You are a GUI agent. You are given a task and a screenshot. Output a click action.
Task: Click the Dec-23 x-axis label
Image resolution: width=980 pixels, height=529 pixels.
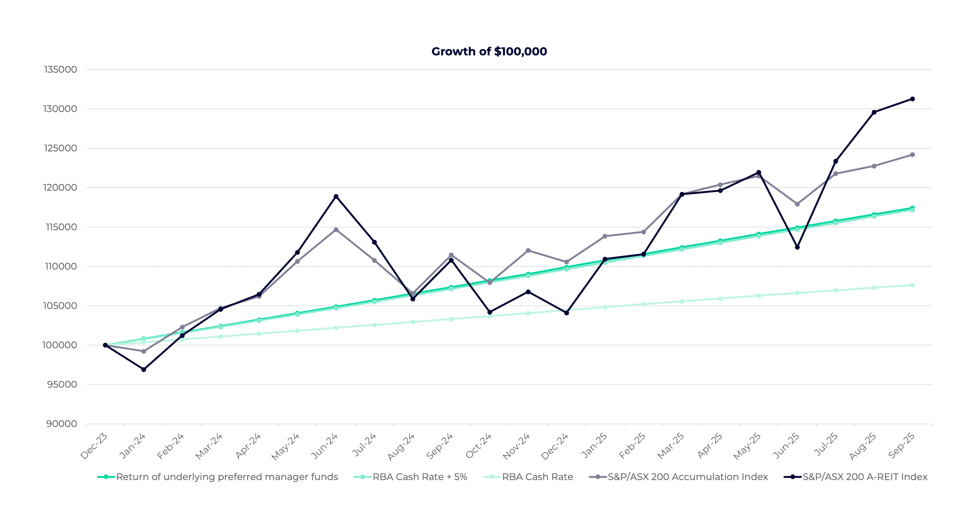tap(94, 446)
